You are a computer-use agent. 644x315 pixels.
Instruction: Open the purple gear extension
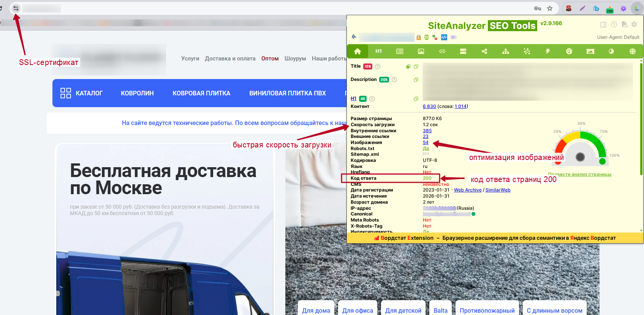[x=623, y=8]
